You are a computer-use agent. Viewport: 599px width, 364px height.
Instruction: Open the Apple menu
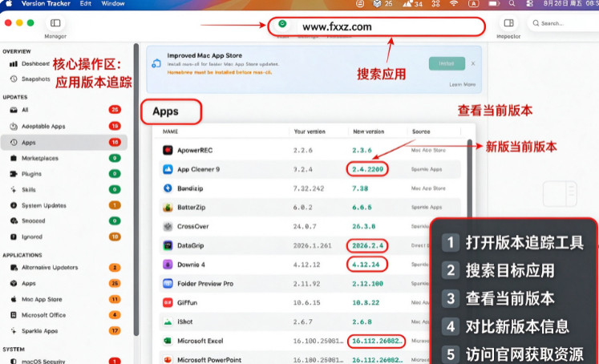point(9,3)
